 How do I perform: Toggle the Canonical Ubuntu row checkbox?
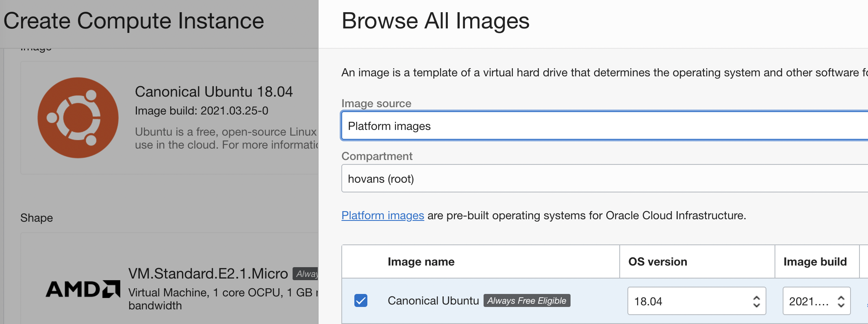361,300
